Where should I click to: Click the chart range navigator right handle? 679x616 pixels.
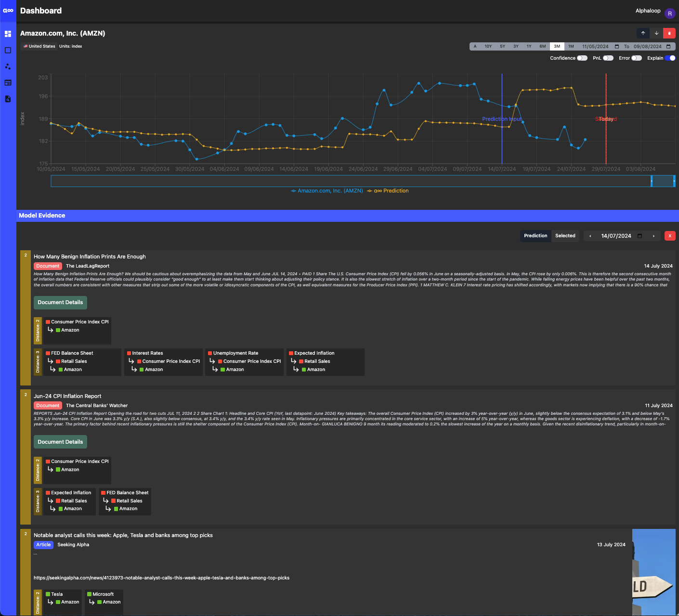point(674,181)
